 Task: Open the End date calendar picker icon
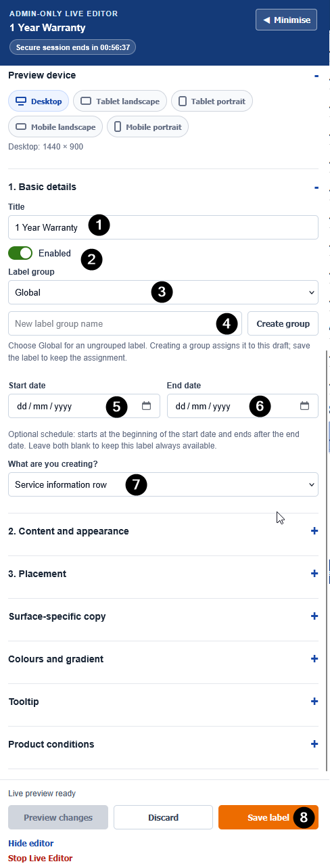(304, 406)
